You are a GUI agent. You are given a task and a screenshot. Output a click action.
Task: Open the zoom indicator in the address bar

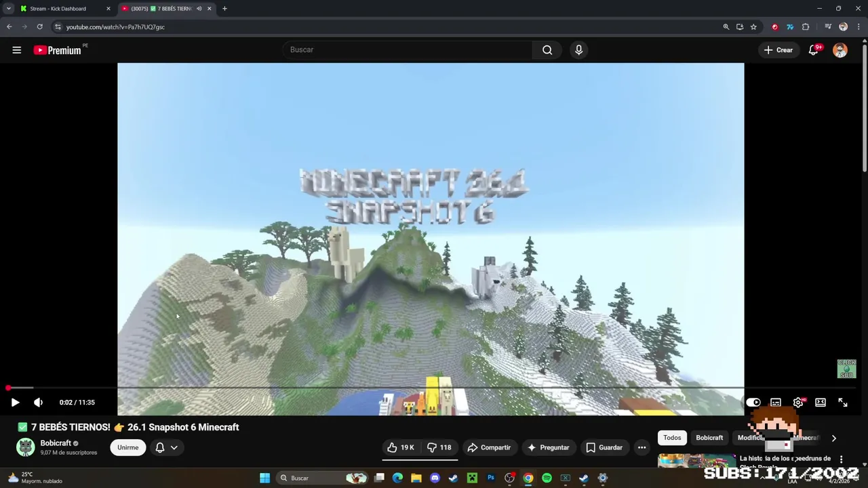726,27
